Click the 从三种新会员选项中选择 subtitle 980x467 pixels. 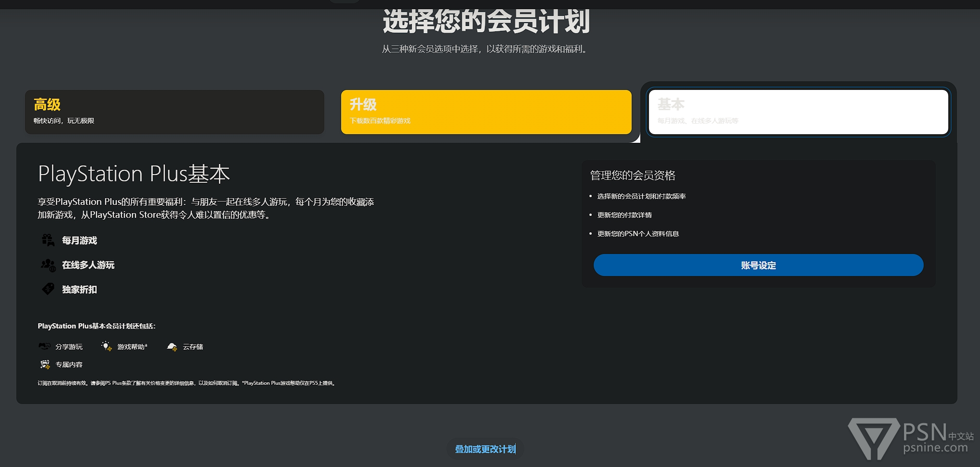(x=485, y=49)
